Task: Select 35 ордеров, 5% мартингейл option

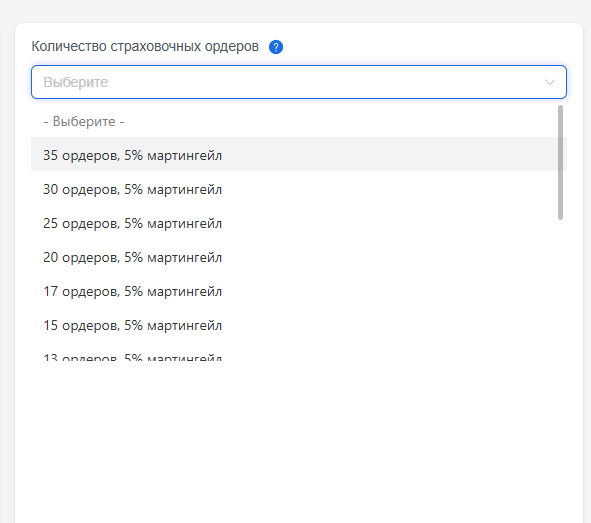Action: (x=299, y=154)
